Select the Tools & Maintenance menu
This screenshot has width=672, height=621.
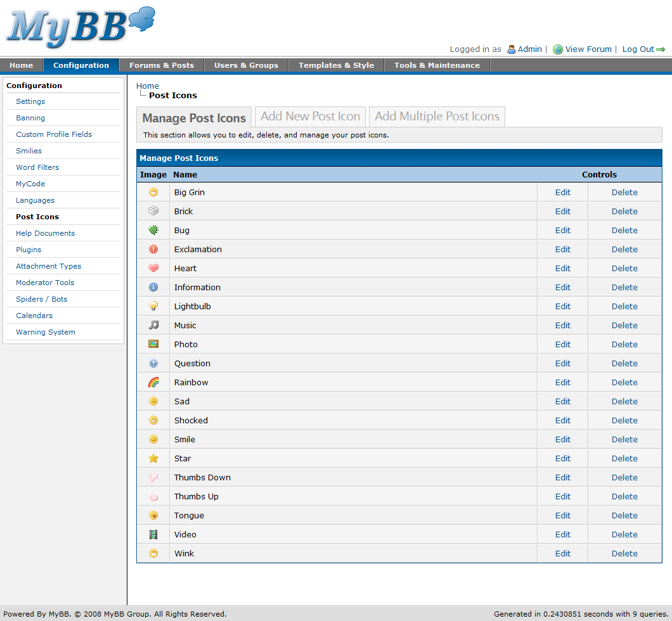[x=436, y=65]
